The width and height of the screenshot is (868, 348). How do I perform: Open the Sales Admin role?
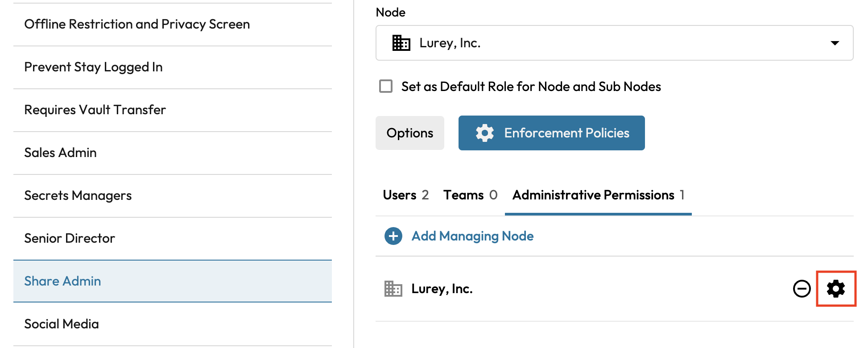60,153
